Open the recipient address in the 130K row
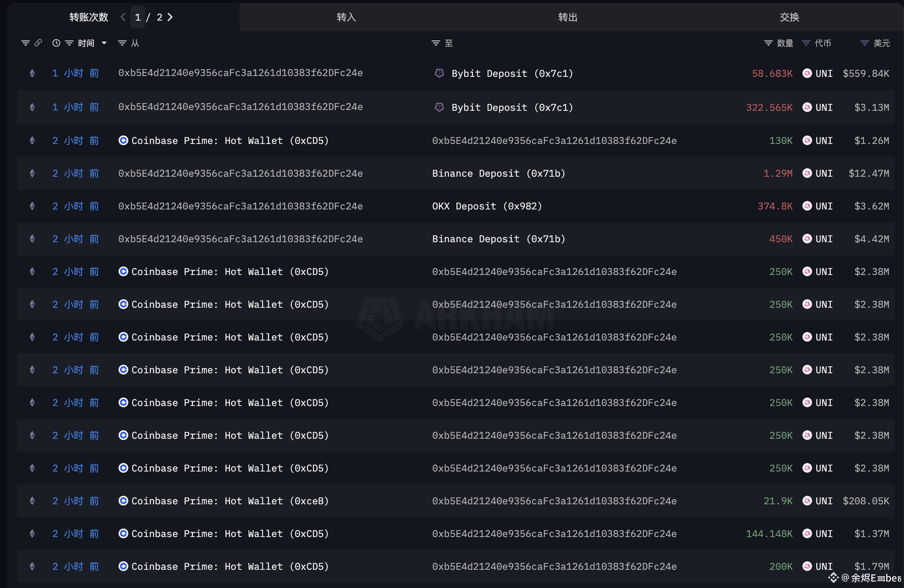The width and height of the screenshot is (904, 588). [554, 141]
